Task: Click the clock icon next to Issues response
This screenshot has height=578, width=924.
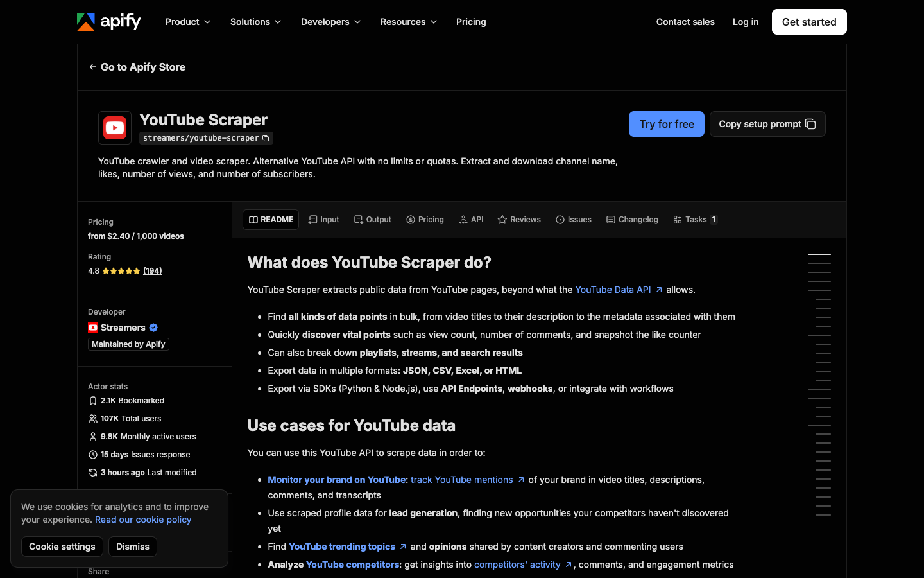Action: coord(93,455)
